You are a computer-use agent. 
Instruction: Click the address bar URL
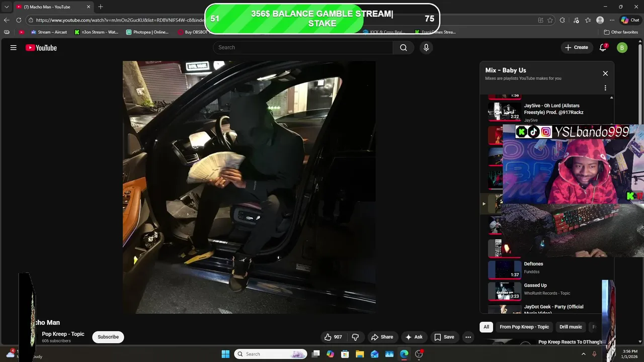[120, 20]
